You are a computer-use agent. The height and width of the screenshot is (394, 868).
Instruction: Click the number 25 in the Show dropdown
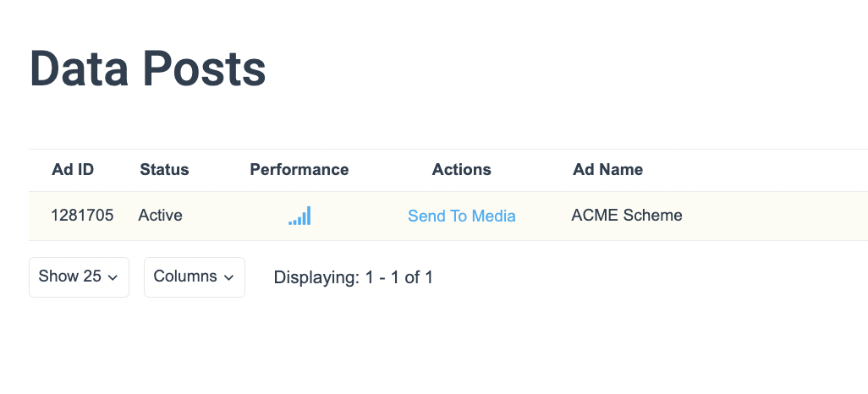point(92,276)
